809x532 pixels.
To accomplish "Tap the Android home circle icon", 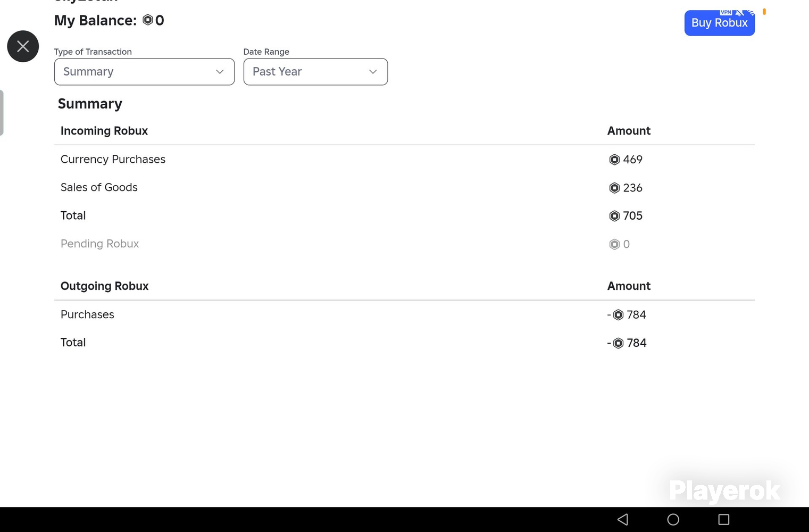I will tap(673, 519).
